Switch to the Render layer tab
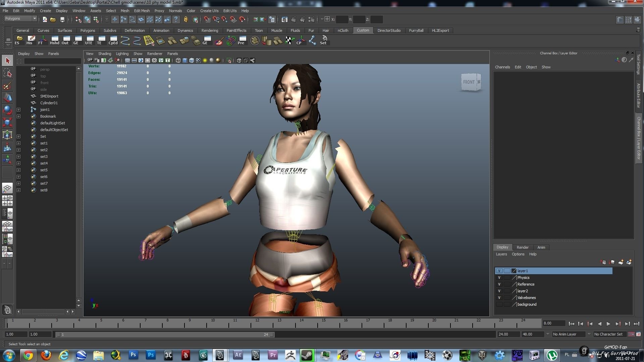 pyautogui.click(x=523, y=247)
